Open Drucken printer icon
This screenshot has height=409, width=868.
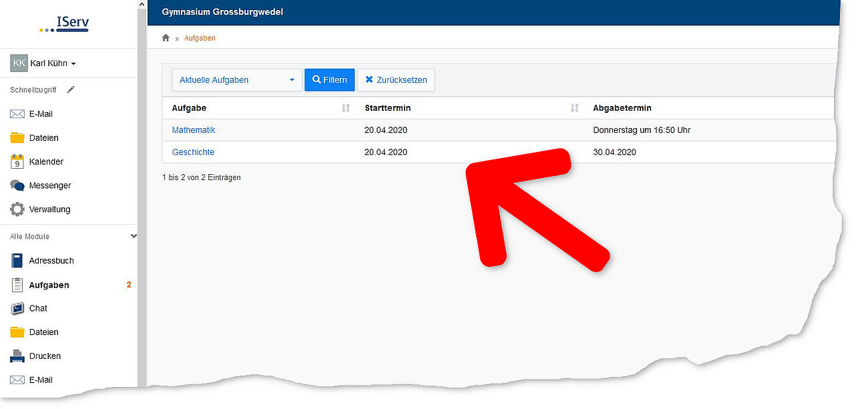tap(17, 356)
